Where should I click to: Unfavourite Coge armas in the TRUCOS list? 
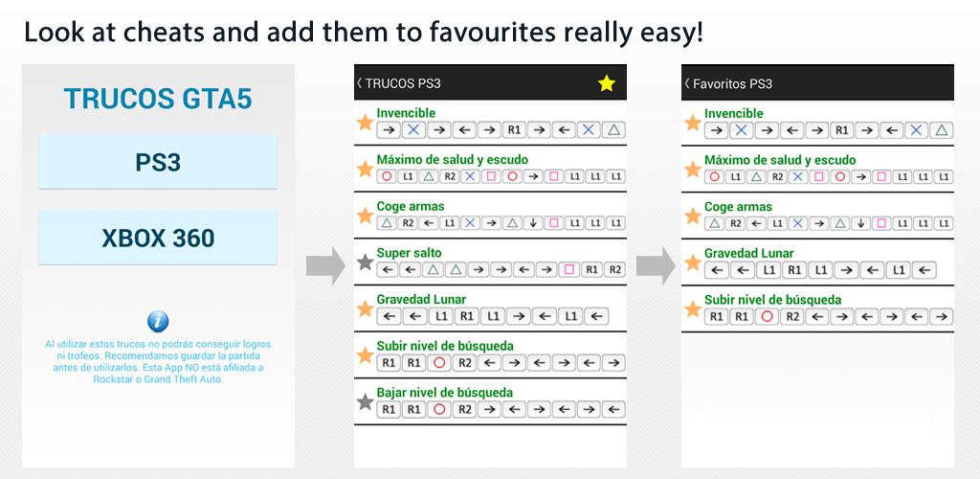(365, 216)
